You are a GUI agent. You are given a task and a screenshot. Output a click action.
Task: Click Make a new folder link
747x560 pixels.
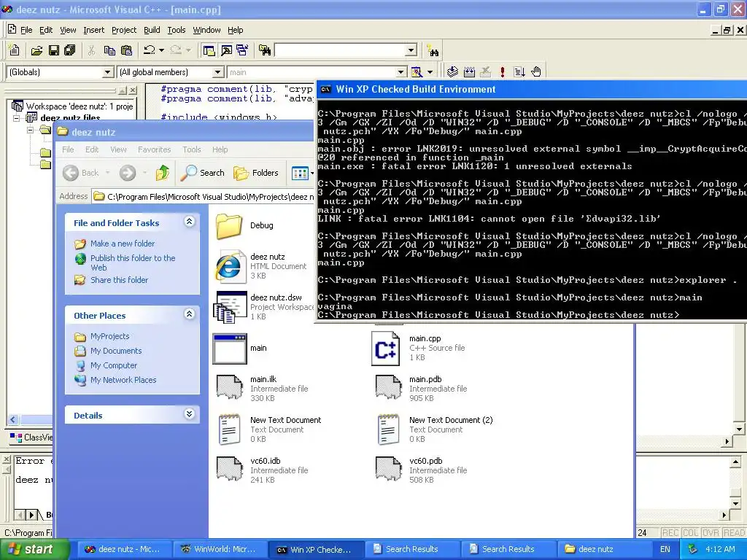[x=123, y=244]
